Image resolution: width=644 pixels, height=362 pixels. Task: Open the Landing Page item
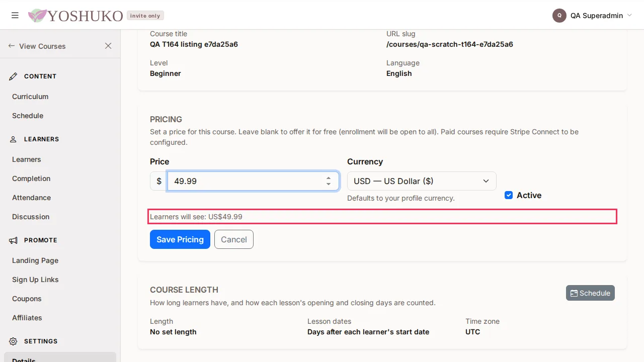click(x=35, y=260)
